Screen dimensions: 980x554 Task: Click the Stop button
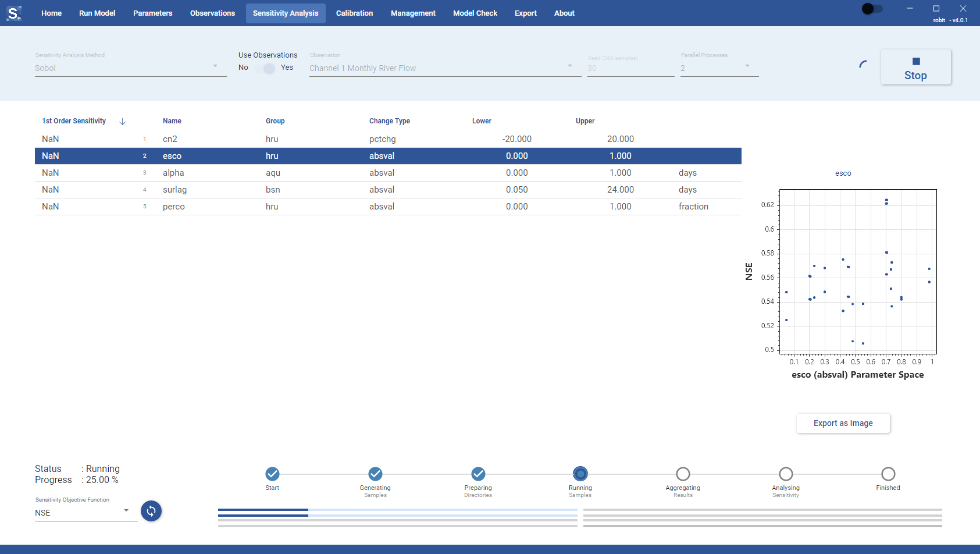pos(916,68)
